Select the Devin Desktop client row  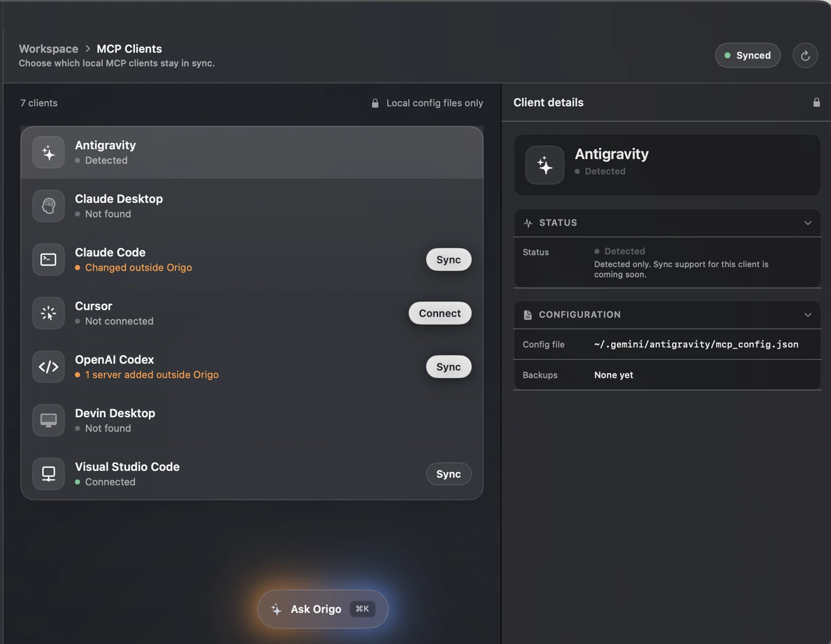tap(252, 420)
